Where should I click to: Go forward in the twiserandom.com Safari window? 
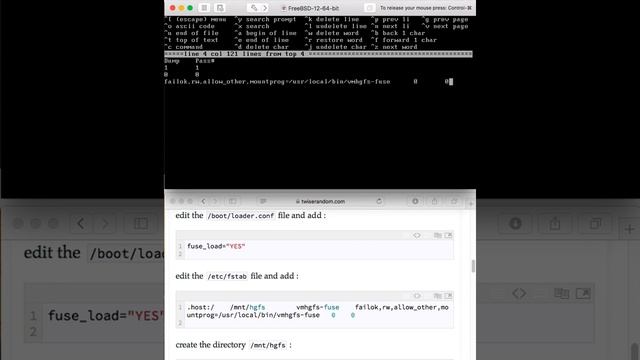click(x=215, y=201)
